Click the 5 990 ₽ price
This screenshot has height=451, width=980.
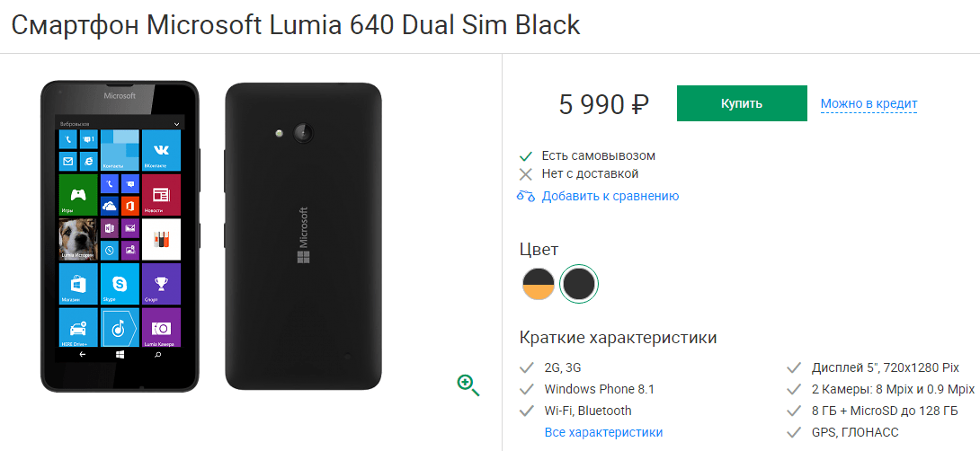pyautogui.click(x=604, y=103)
